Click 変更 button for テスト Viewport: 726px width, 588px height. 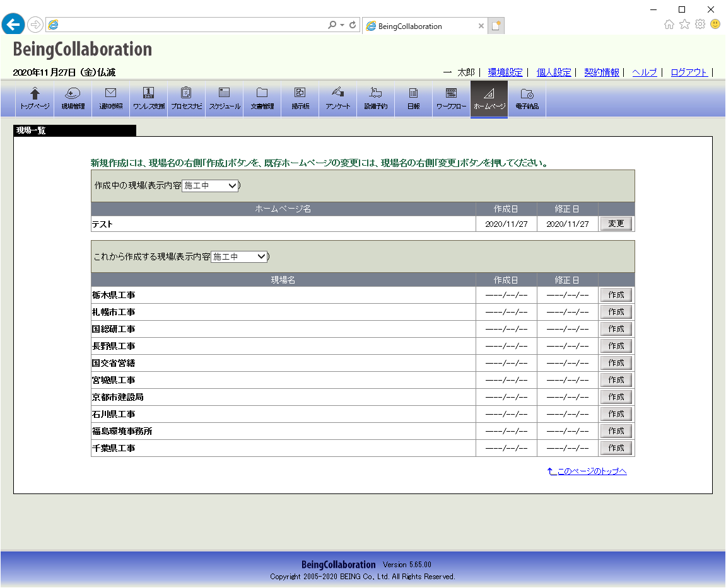click(x=616, y=224)
